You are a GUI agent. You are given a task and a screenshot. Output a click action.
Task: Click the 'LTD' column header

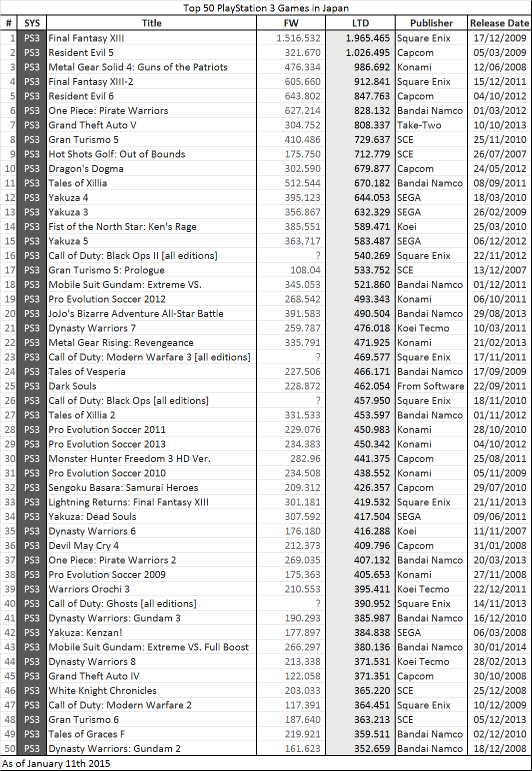click(x=360, y=23)
